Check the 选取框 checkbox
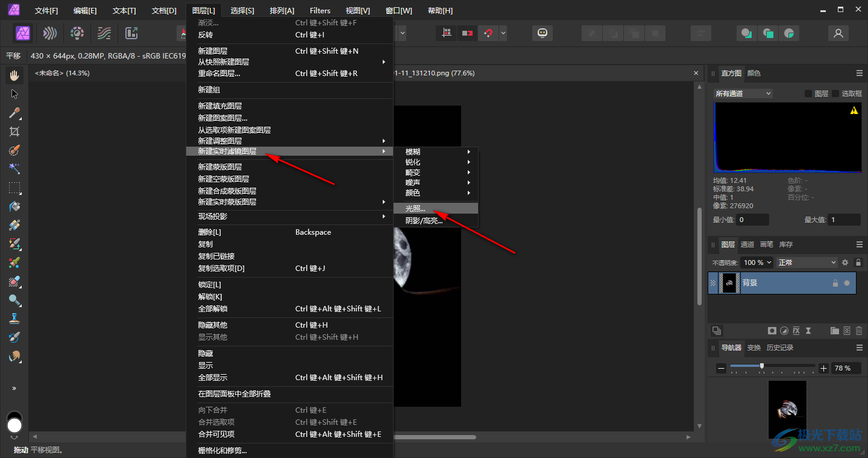Viewport: 868px width, 458px height. pyautogui.click(x=835, y=94)
